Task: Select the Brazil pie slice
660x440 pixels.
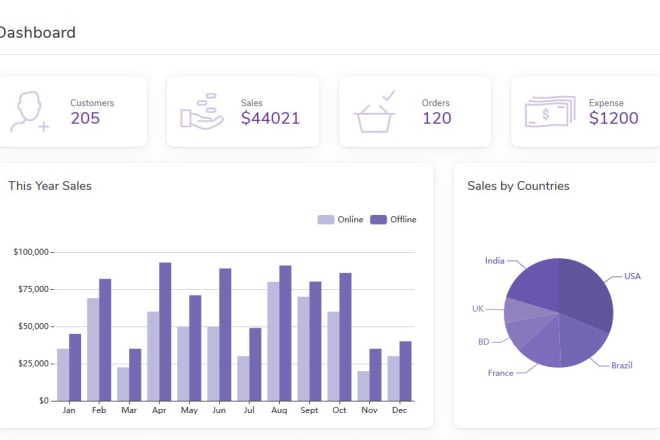Action: [581, 342]
